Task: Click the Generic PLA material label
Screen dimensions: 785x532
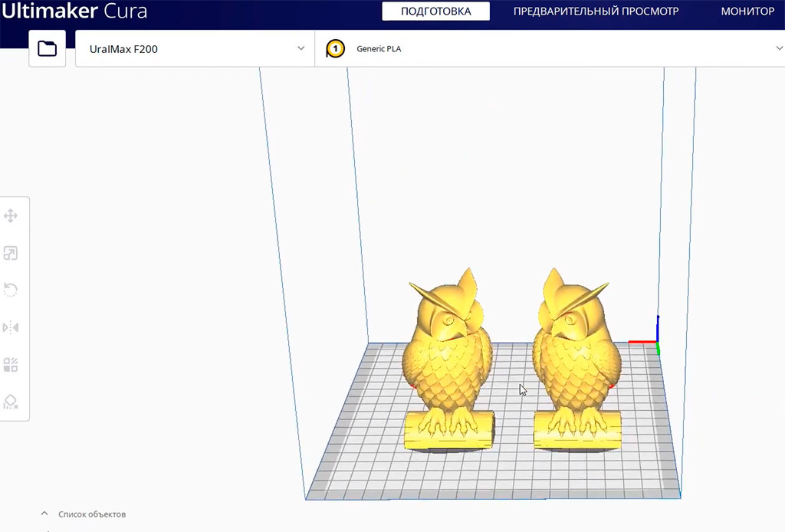Action: point(377,48)
